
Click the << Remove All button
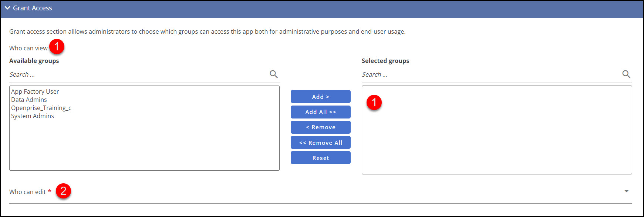point(321,143)
